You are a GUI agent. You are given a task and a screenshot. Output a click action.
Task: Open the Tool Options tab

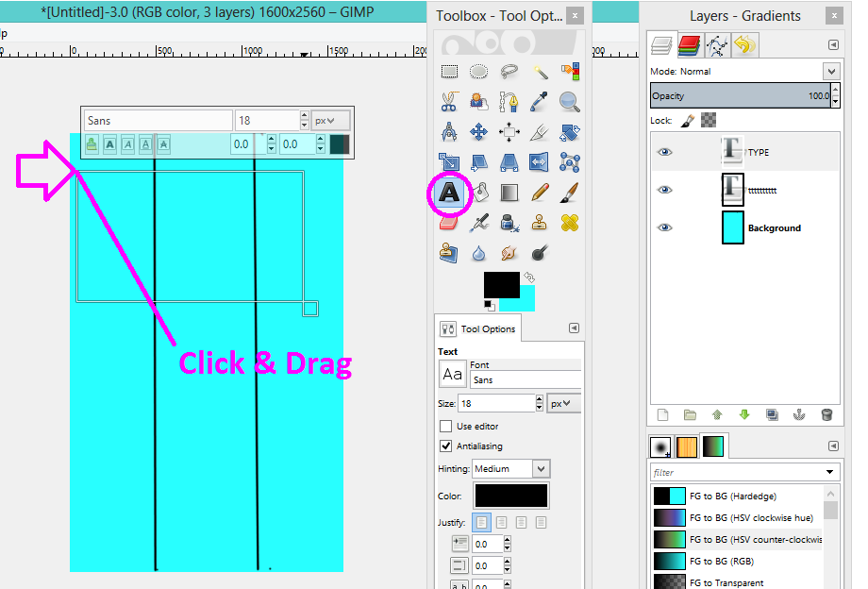click(x=478, y=328)
